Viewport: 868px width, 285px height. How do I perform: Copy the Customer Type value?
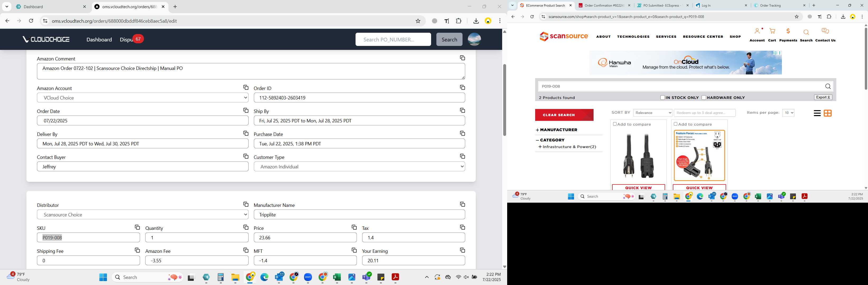click(x=462, y=156)
